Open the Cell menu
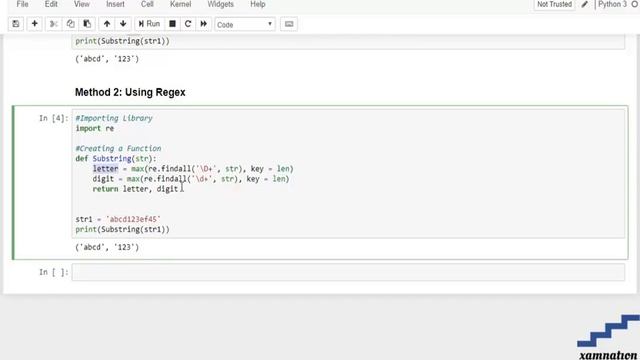640x360 pixels. tap(147, 4)
